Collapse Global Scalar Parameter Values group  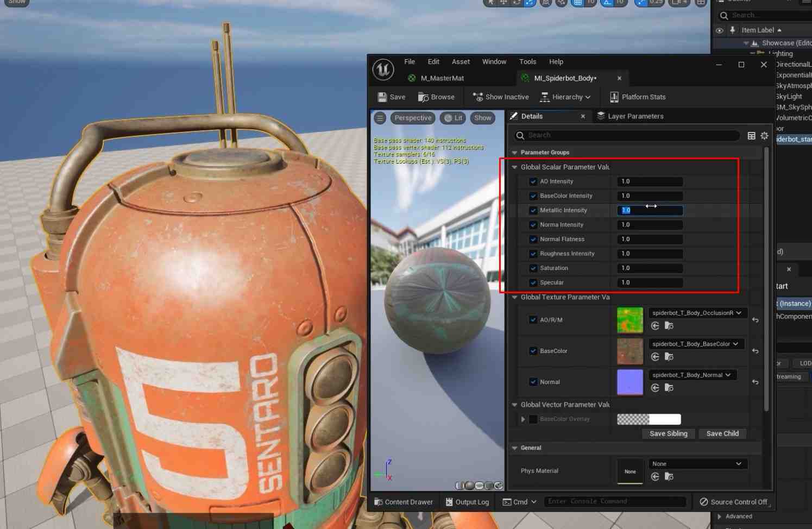(514, 167)
